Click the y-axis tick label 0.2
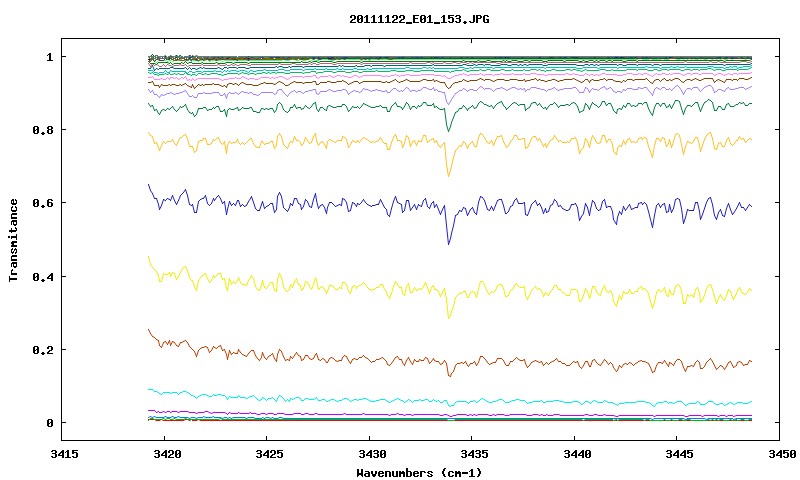 tap(42, 350)
